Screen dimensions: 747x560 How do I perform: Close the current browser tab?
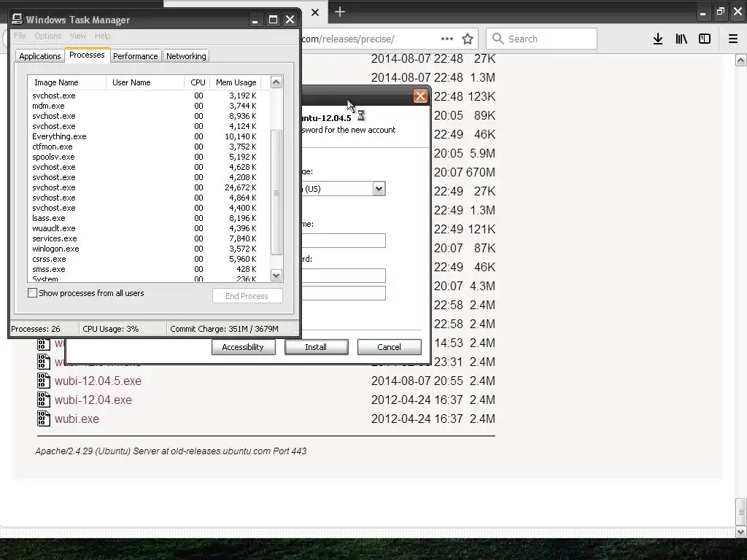pyautogui.click(x=315, y=12)
